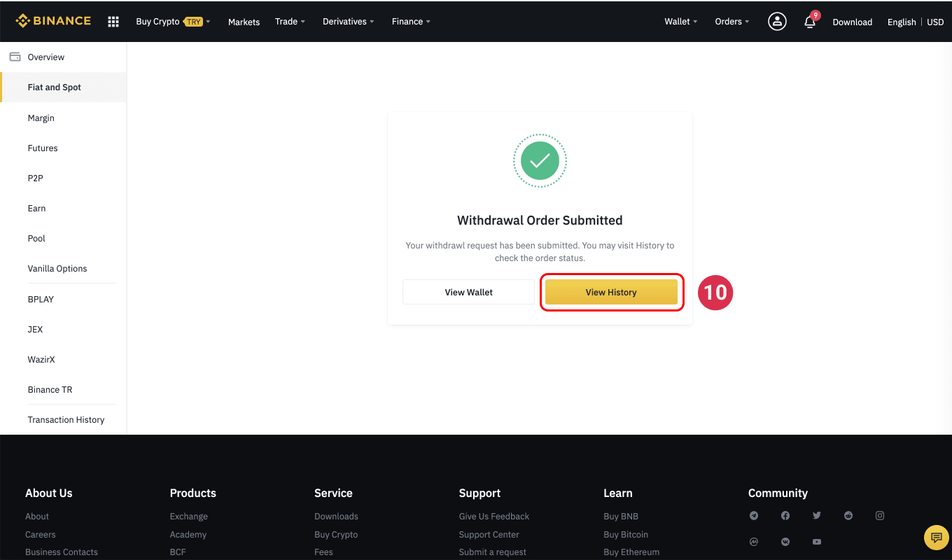Image resolution: width=952 pixels, height=560 pixels.
Task: Open the Telegram community link
Action: [x=754, y=516]
